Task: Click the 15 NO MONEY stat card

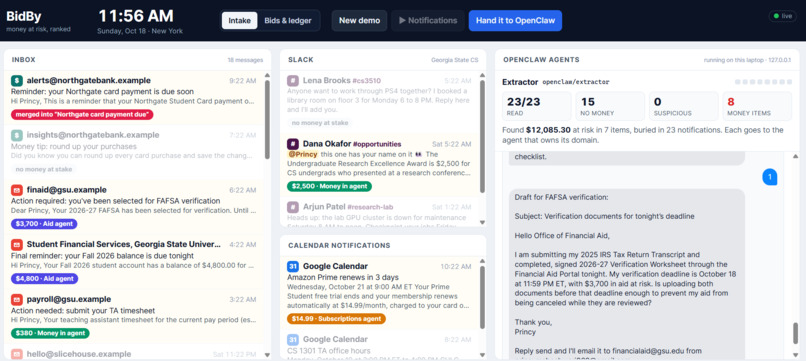Action: (610, 106)
